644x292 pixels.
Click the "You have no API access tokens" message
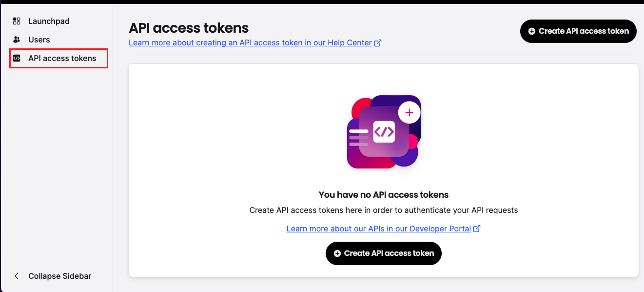point(383,194)
